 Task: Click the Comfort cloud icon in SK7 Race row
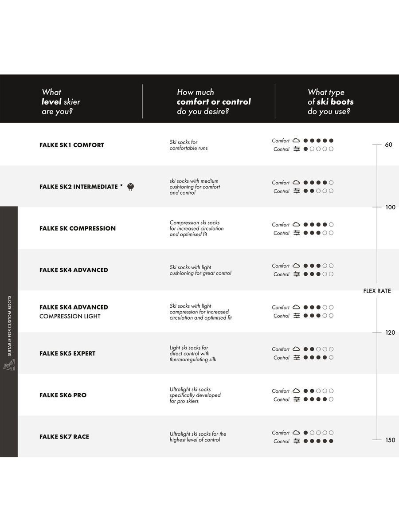click(x=297, y=433)
